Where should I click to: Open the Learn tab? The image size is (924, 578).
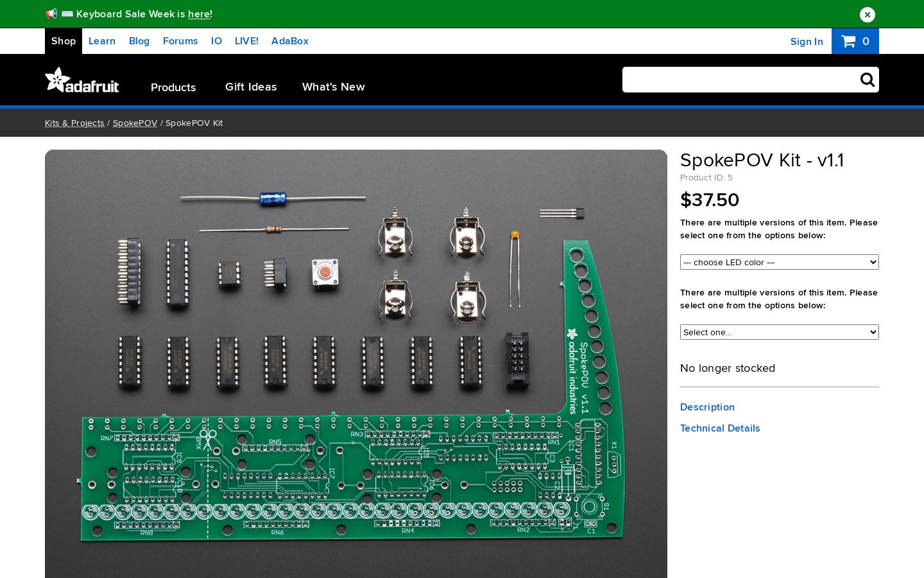(x=102, y=41)
